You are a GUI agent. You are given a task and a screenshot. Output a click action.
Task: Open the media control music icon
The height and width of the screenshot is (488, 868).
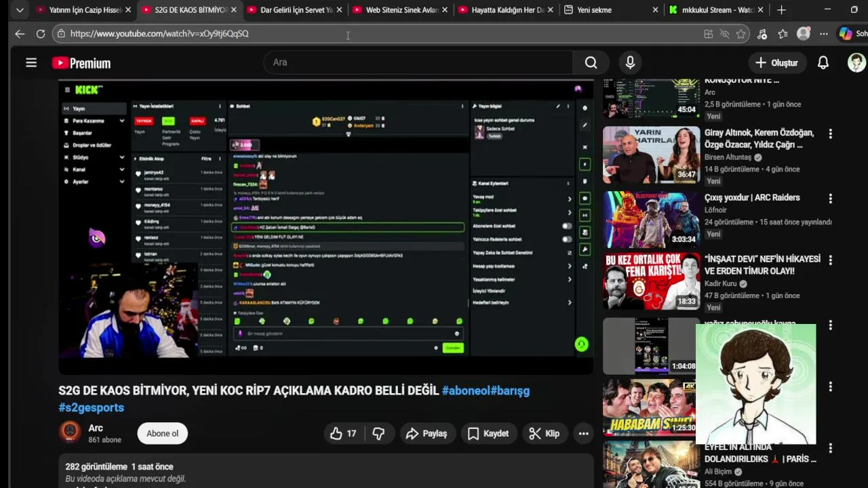[x=762, y=34]
